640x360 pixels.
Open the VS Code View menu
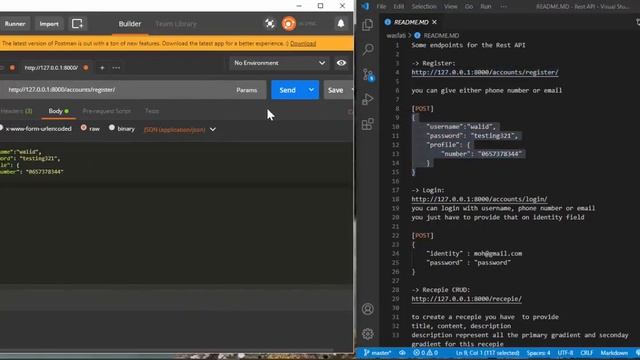coord(451,7)
